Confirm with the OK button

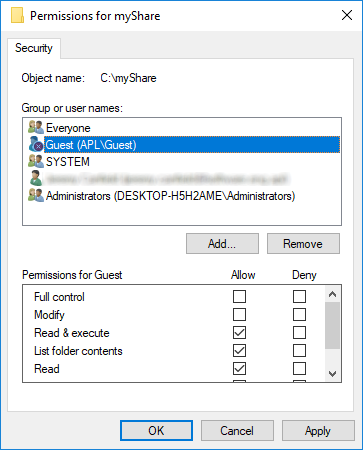click(x=156, y=431)
